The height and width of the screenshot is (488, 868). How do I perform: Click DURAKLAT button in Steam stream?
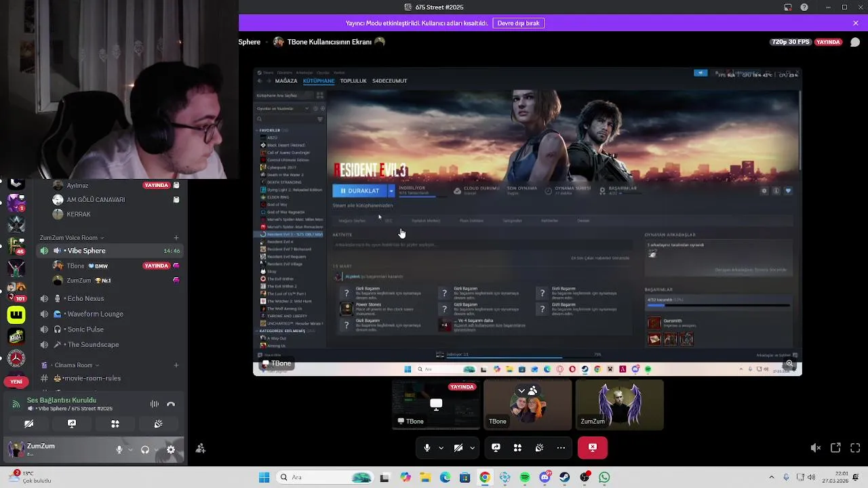tap(359, 191)
